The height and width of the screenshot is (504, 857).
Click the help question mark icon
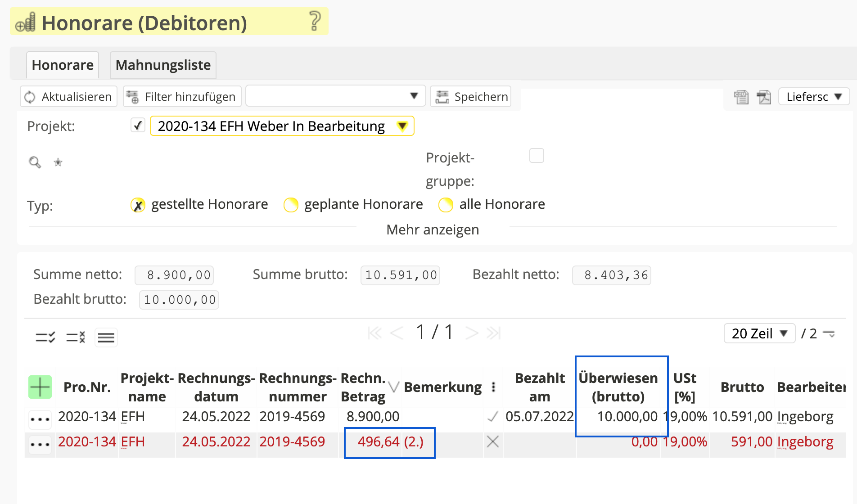click(315, 21)
